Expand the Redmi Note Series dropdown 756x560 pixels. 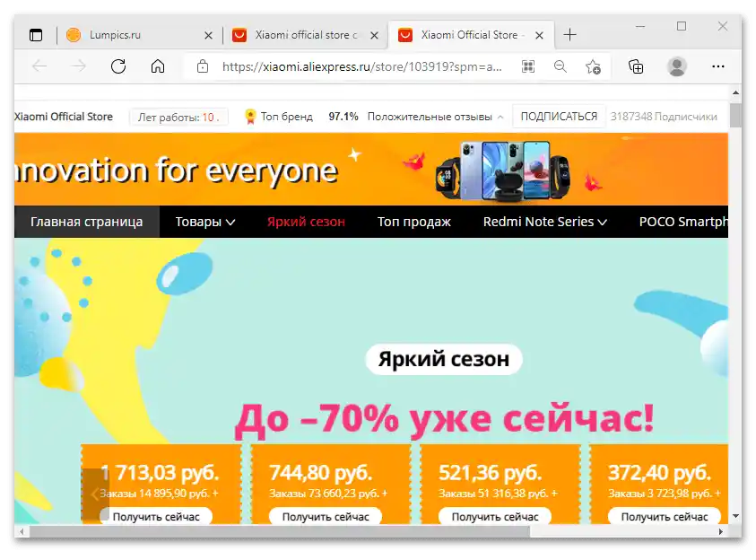(x=545, y=222)
